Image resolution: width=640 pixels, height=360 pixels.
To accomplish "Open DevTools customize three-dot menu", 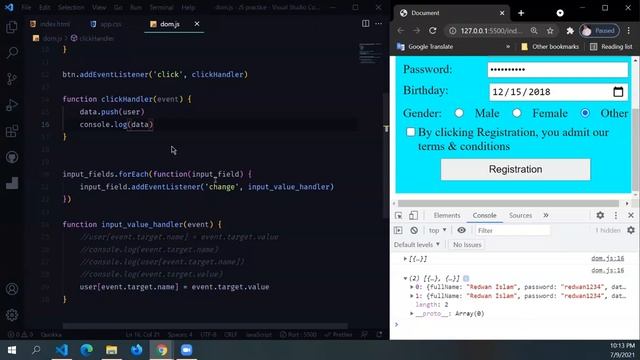I will 616,215.
